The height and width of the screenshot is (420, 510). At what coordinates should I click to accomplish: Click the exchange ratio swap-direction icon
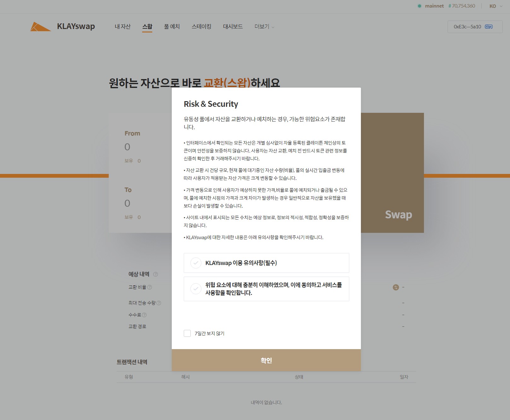(396, 287)
